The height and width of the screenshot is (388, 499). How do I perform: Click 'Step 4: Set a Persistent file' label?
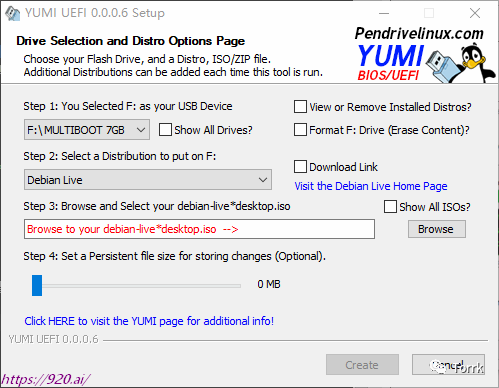174,256
